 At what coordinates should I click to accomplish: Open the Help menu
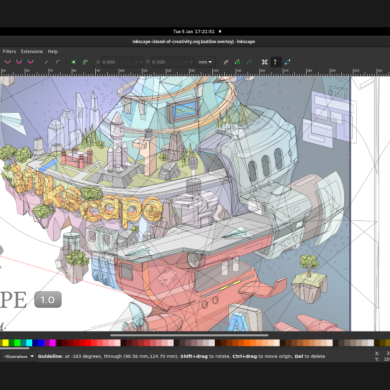point(53,51)
